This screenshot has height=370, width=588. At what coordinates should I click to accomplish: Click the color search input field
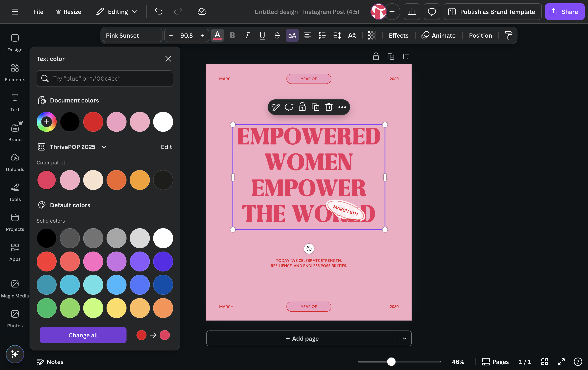(105, 79)
